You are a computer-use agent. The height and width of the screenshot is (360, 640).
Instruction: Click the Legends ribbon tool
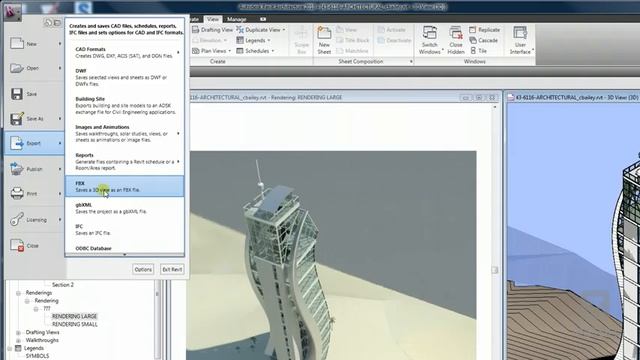[253, 40]
